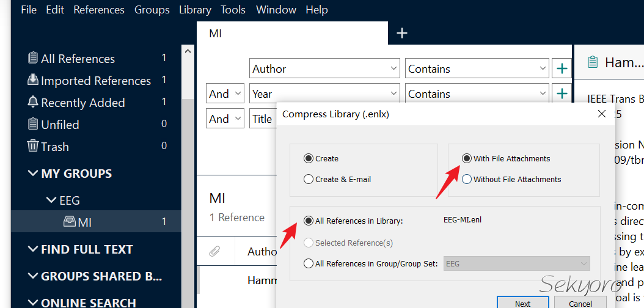Screen dimensions: 644x308
Task: Click the All References clipboard icon
Action: 33,59
